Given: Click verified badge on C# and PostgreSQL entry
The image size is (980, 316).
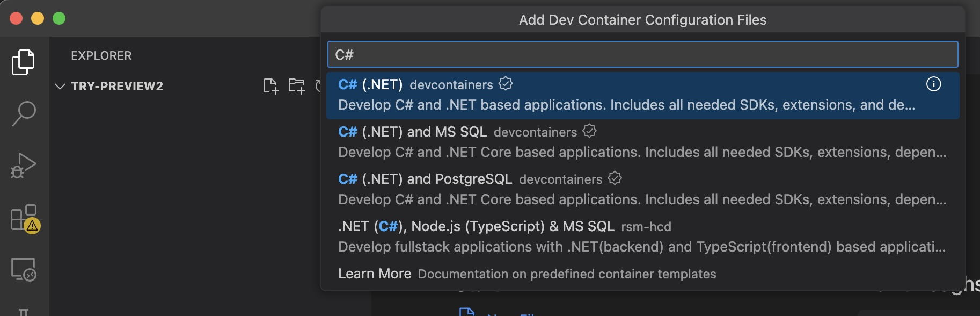Looking at the screenshot, I should pos(615,178).
